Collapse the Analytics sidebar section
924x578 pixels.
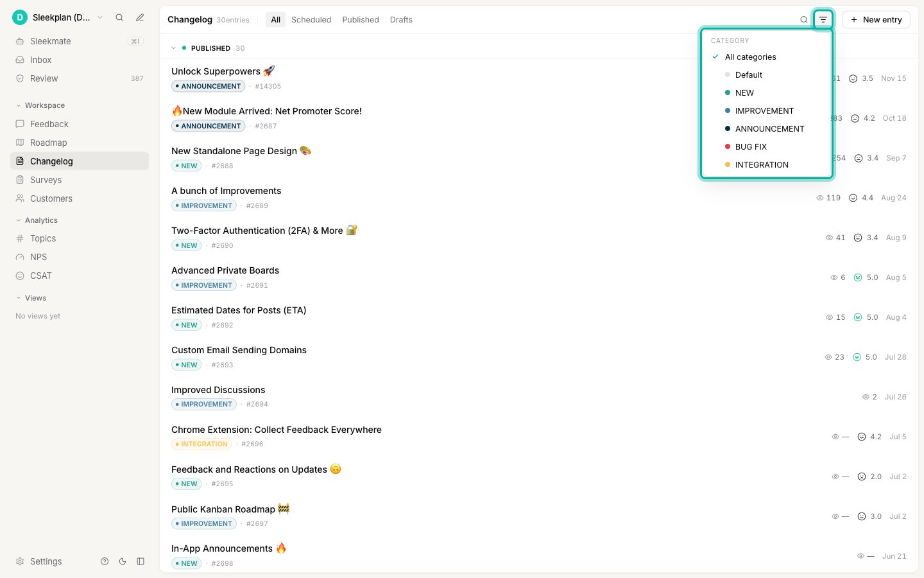point(37,220)
